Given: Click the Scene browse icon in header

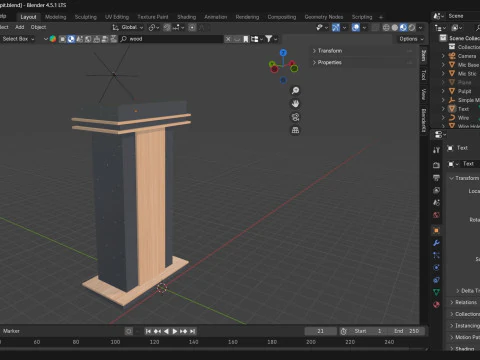Looking at the screenshot, I should (x=437, y=16).
